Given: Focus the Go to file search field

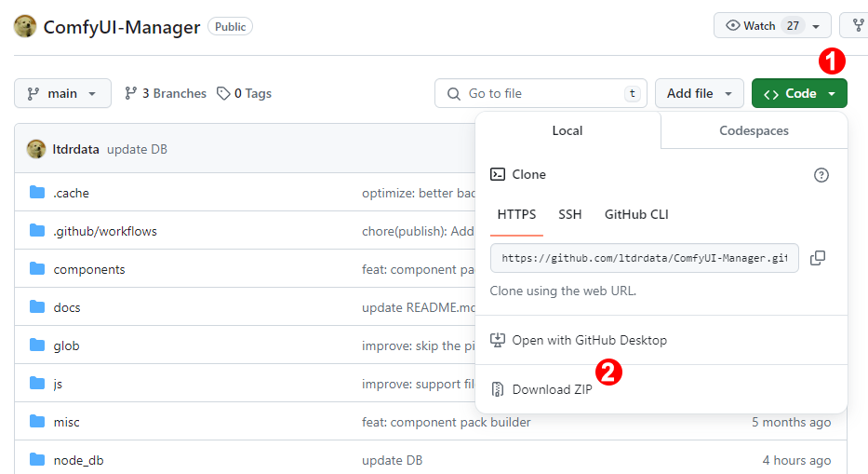Looking at the screenshot, I should tap(541, 93).
